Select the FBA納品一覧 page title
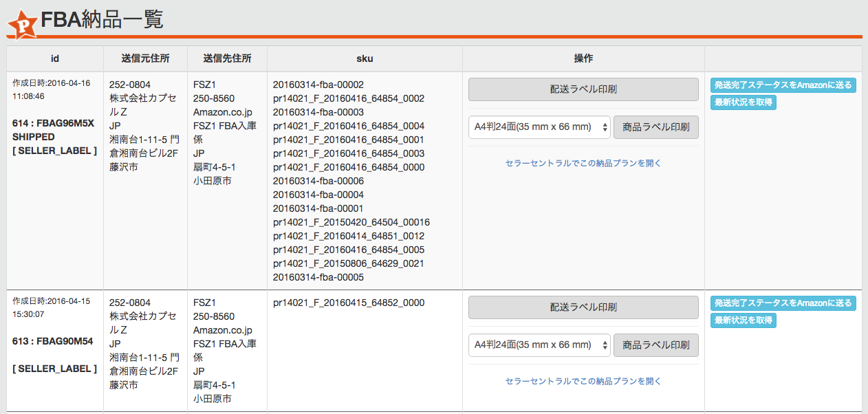 102,20
